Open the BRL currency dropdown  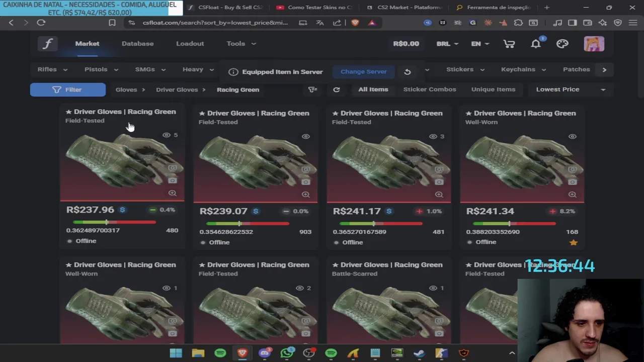tap(447, 44)
